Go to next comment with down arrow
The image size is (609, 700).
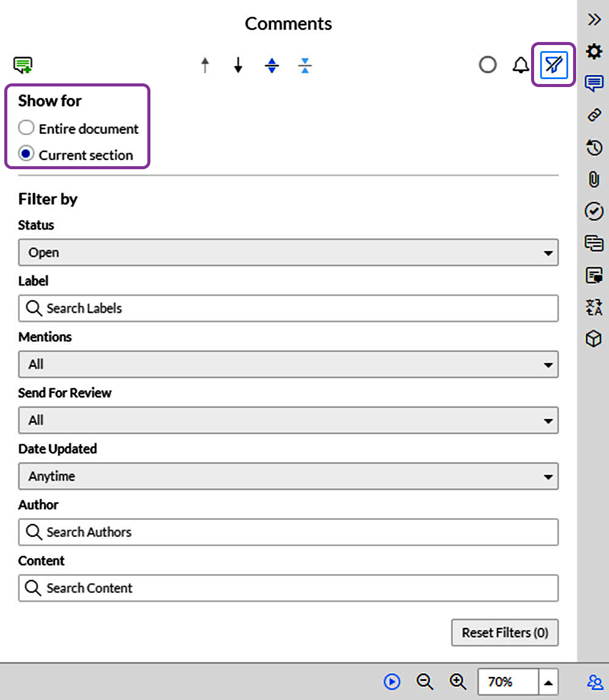tap(238, 65)
